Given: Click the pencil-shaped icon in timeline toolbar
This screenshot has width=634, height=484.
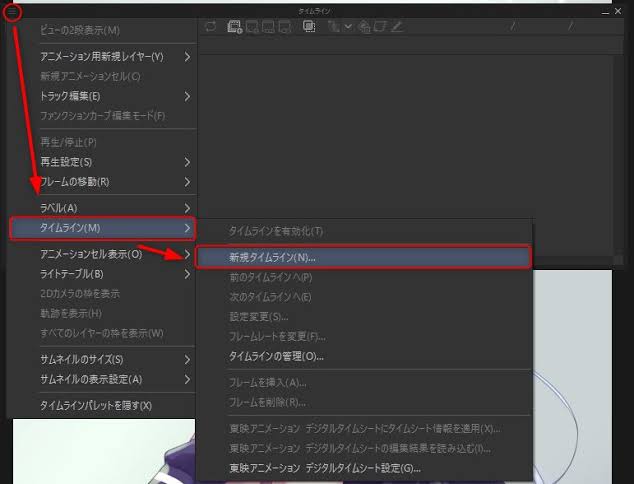Looking at the screenshot, I should 398,27.
